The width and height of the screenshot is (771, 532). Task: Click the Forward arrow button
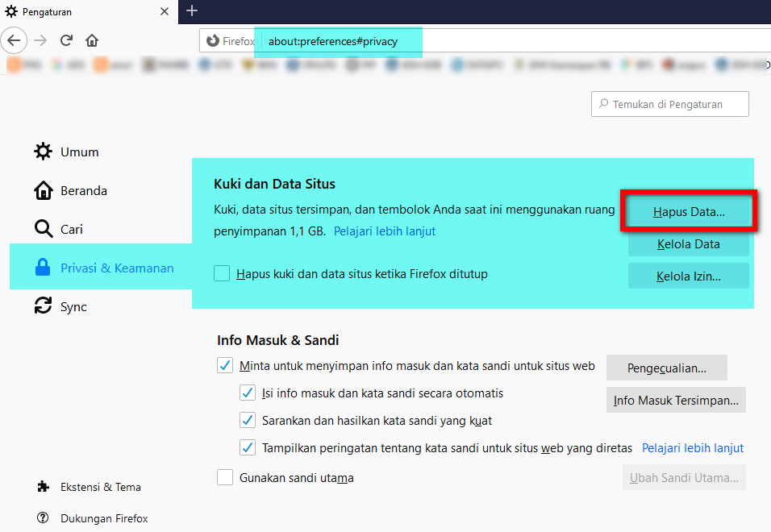tap(40, 40)
